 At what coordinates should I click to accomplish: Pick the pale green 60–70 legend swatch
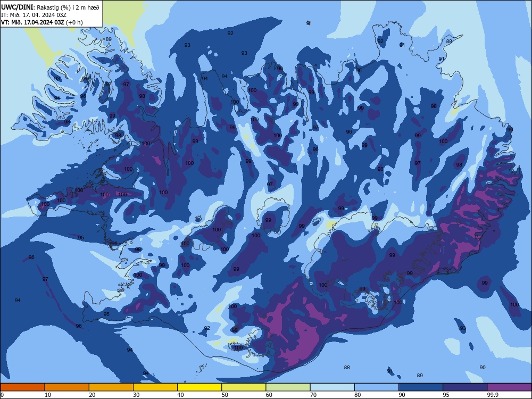(x=288, y=387)
